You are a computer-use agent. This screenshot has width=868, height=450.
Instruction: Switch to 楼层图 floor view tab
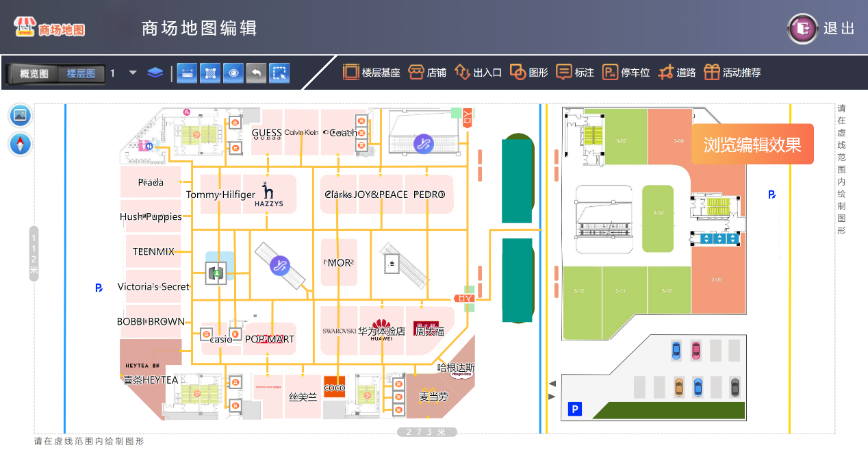click(x=81, y=73)
